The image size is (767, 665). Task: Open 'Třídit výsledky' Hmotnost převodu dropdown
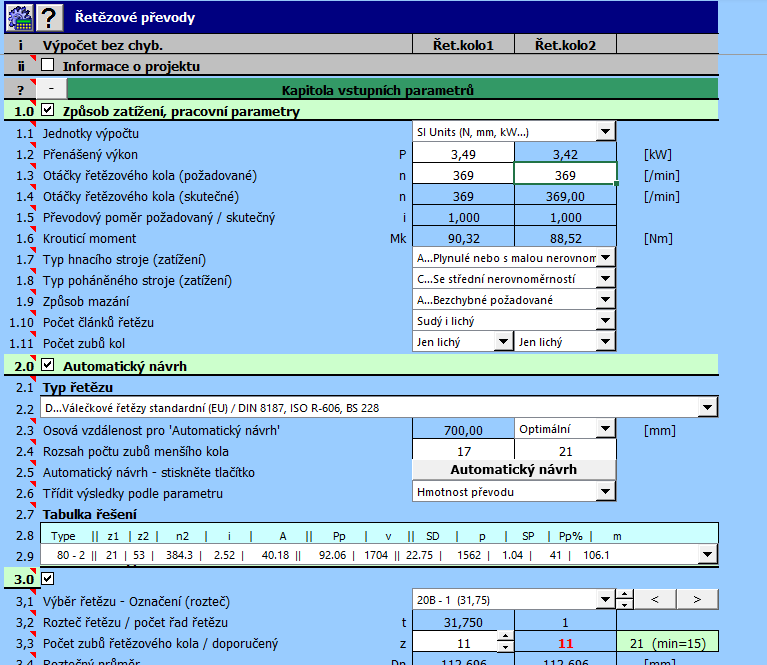click(606, 491)
